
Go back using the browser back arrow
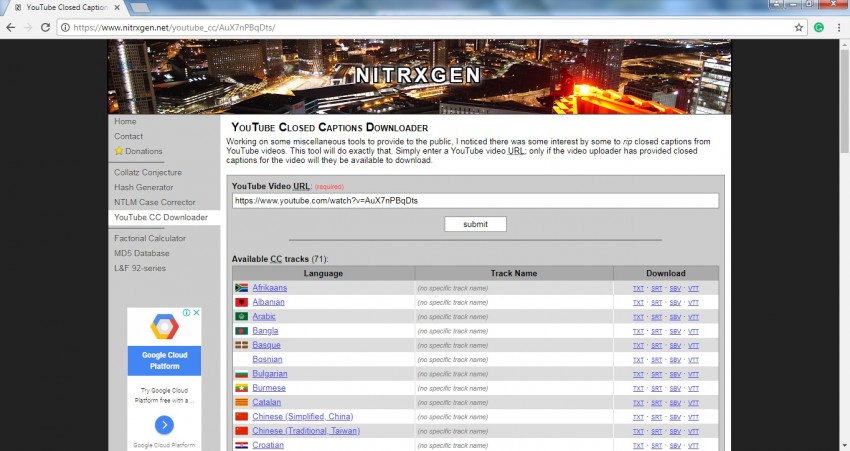[x=11, y=27]
